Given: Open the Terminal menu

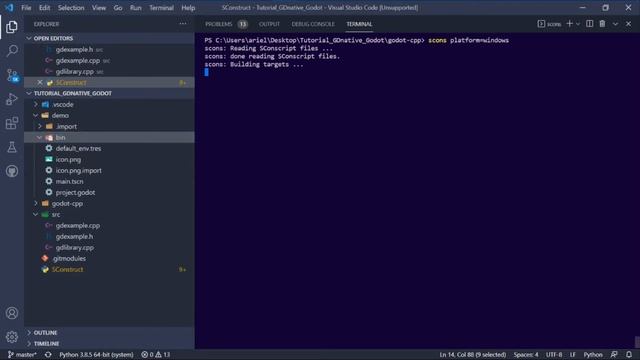Looking at the screenshot, I should point(161,7).
